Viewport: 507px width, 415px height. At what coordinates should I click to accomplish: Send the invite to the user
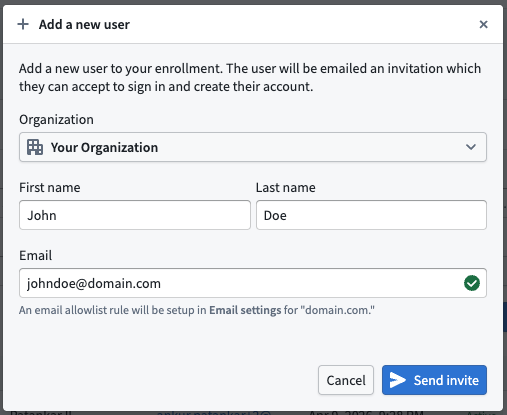tap(434, 380)
